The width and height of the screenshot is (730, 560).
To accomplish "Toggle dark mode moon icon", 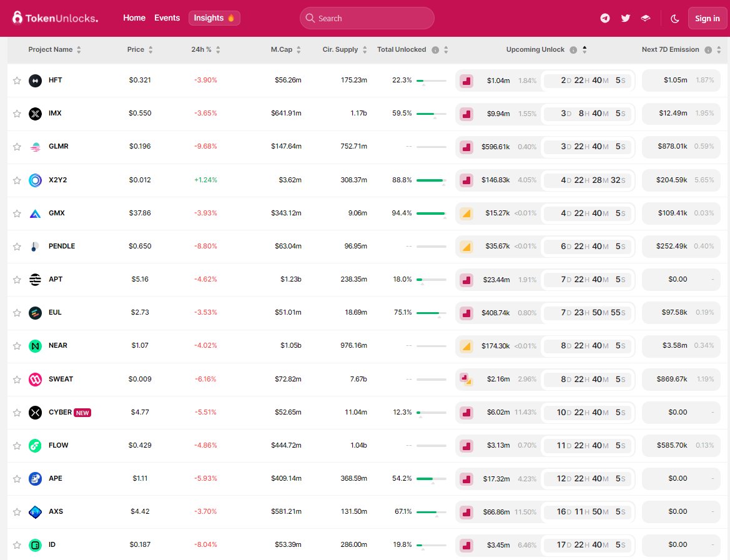I will tap(674, 19).
